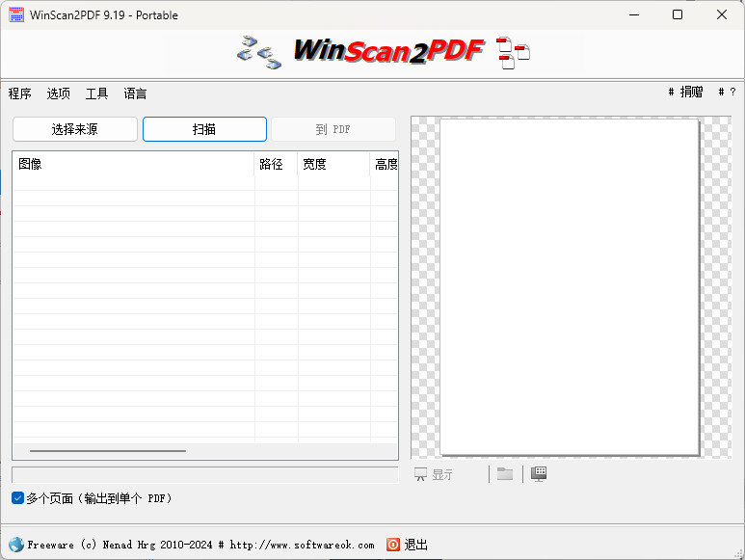Open the # ? help menu item
The image size is (745, 560).
(x=727, y=92)
